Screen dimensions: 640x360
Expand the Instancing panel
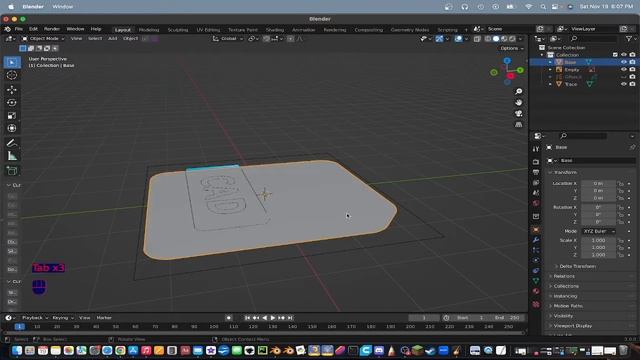pos(565,296)
